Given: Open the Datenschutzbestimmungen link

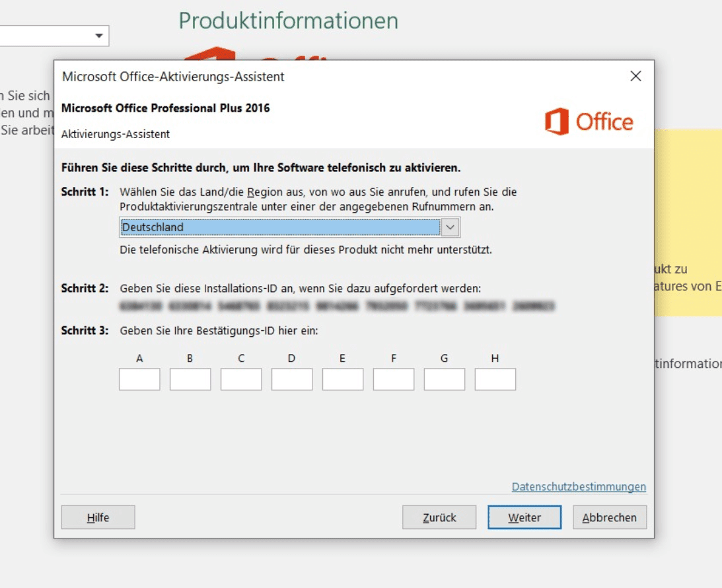Looking at the screenshot, I should pyautogui.click(x=579, y=487).
